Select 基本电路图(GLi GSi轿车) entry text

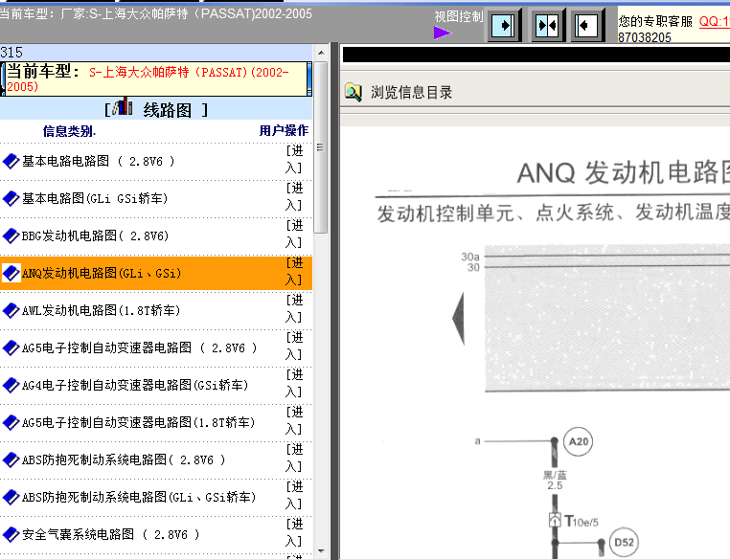(x=95, y=198)
